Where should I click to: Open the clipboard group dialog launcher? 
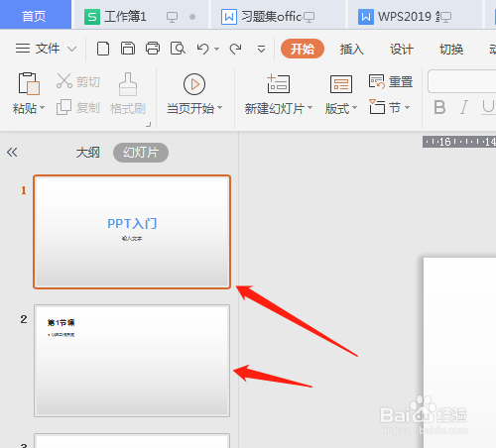pos(149,125)
